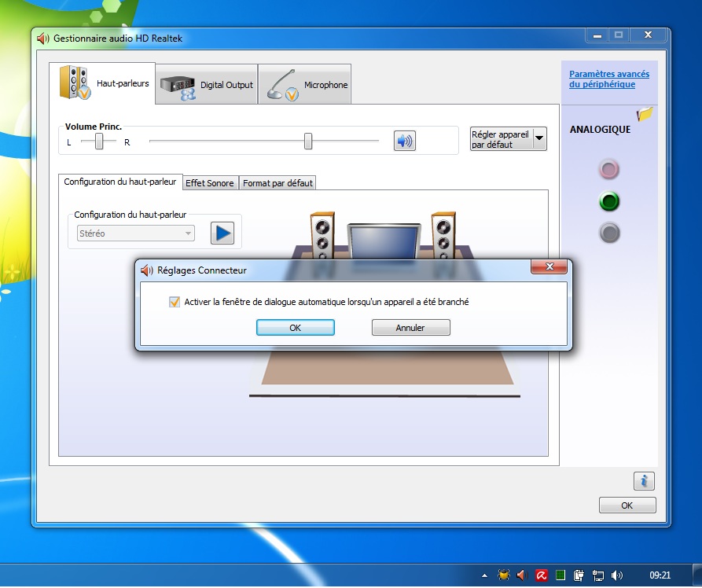Click the white system volume tray icon

click(617, 575)
